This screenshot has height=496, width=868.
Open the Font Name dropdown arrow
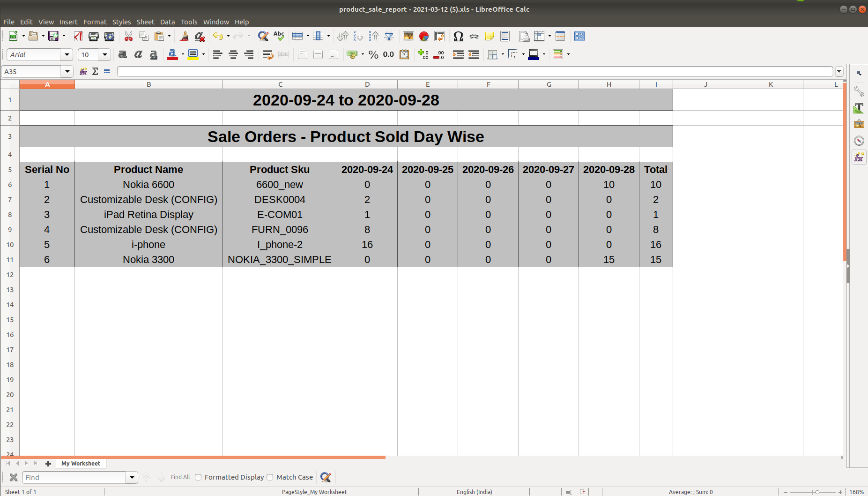(x=67, y=55)
